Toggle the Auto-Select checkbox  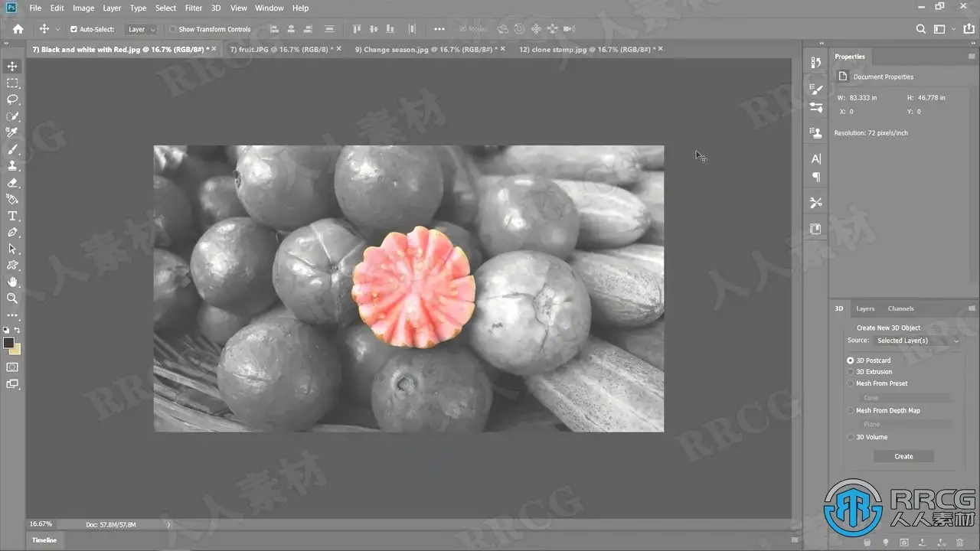(x=73, y=29)
